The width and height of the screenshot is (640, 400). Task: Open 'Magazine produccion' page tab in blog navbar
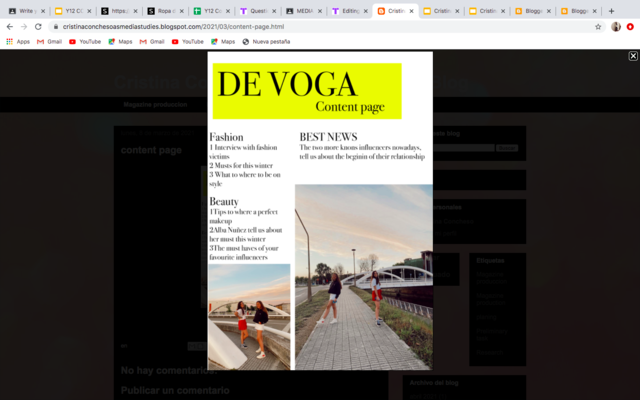click(155, 104)
